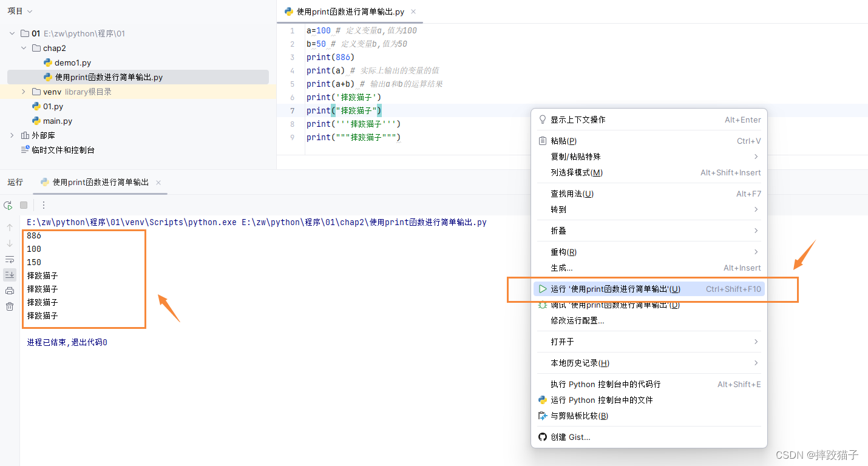Open the 本地历史记录(H) submenu

point(649,363)
